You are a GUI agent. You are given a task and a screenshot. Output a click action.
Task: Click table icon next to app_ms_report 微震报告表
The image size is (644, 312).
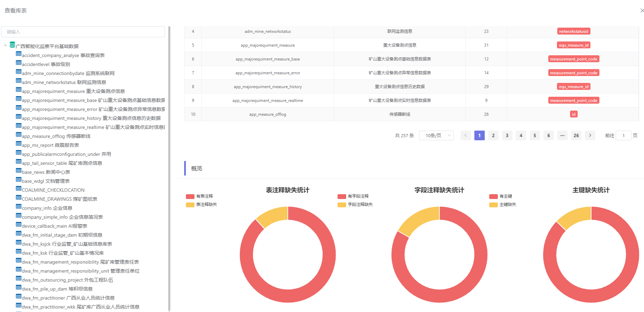[19, 144]
